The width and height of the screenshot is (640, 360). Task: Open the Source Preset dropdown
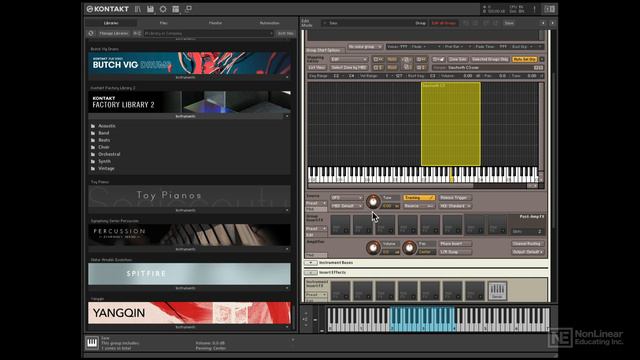[316, 203]
